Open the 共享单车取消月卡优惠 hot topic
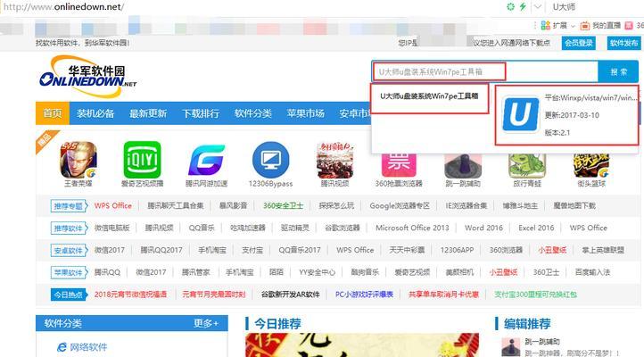The width and height of the screenshot is (644, 357). [x=443, y=295]
